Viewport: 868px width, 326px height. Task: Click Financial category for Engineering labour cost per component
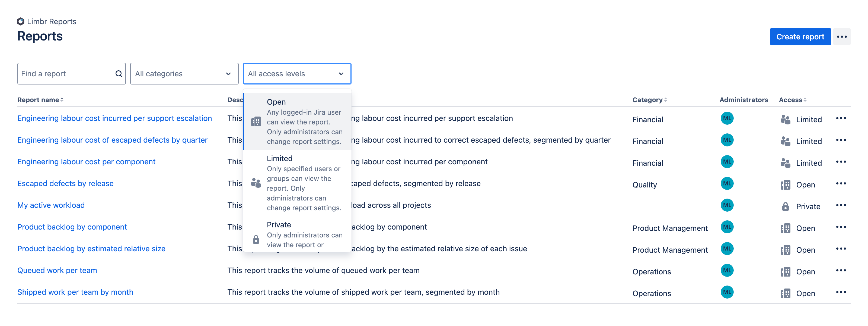tap(647, 163)
